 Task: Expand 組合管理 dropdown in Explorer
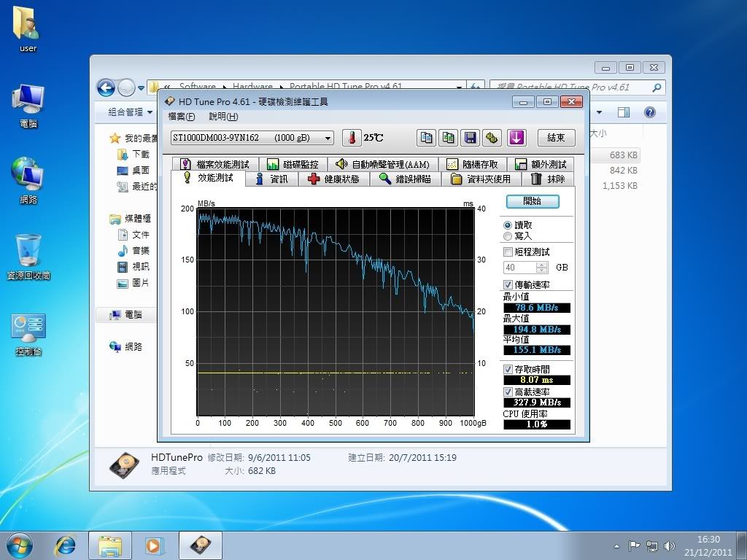coord(130,112)
